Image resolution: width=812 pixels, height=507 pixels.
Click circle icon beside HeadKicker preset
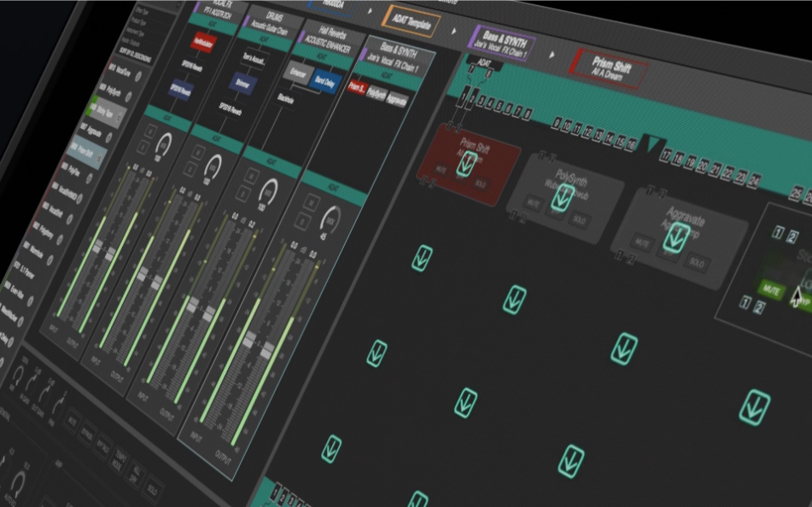[x=20, y=321]
